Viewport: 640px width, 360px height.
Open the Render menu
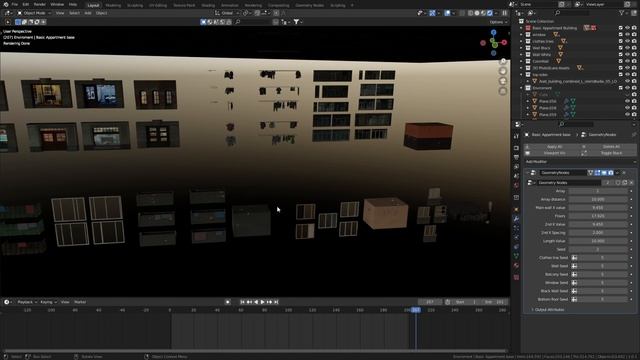[x=40, y=4]
